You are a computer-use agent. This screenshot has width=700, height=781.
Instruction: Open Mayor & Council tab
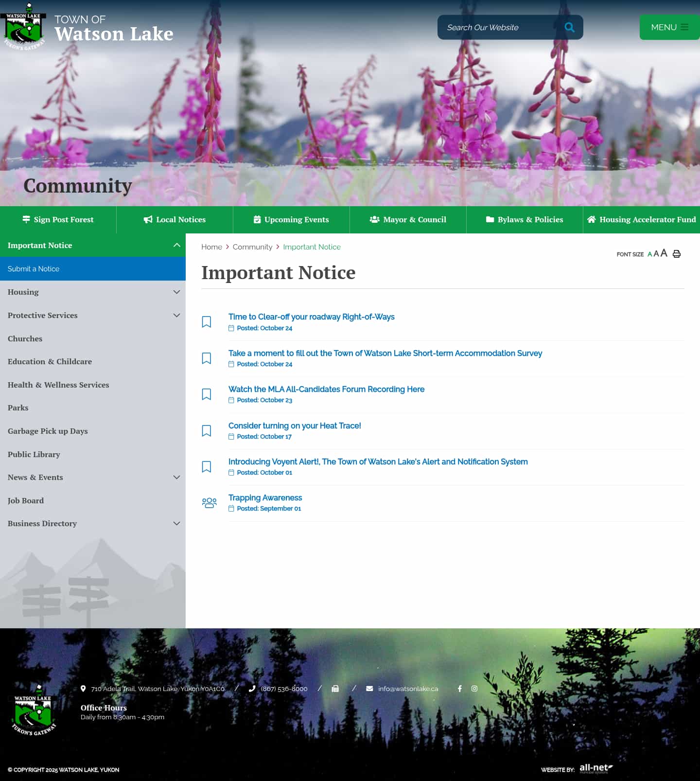(x=408, y=220)
